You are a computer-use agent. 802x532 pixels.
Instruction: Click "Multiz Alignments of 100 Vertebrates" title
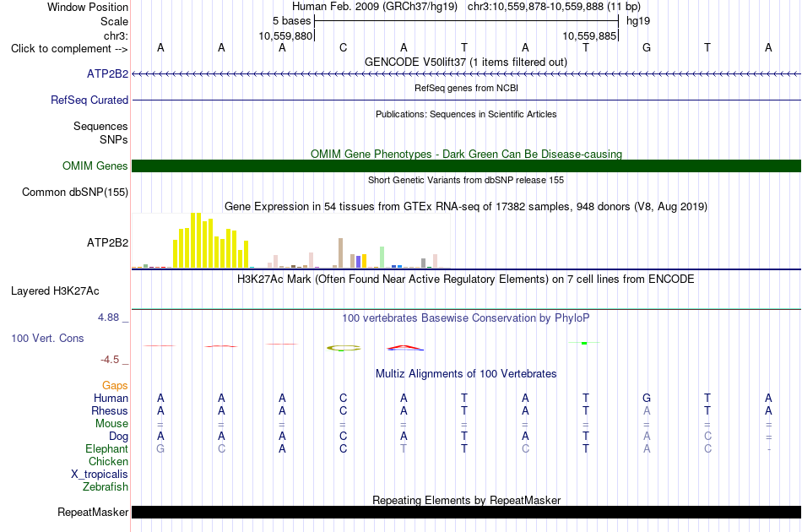pos(466,374)
